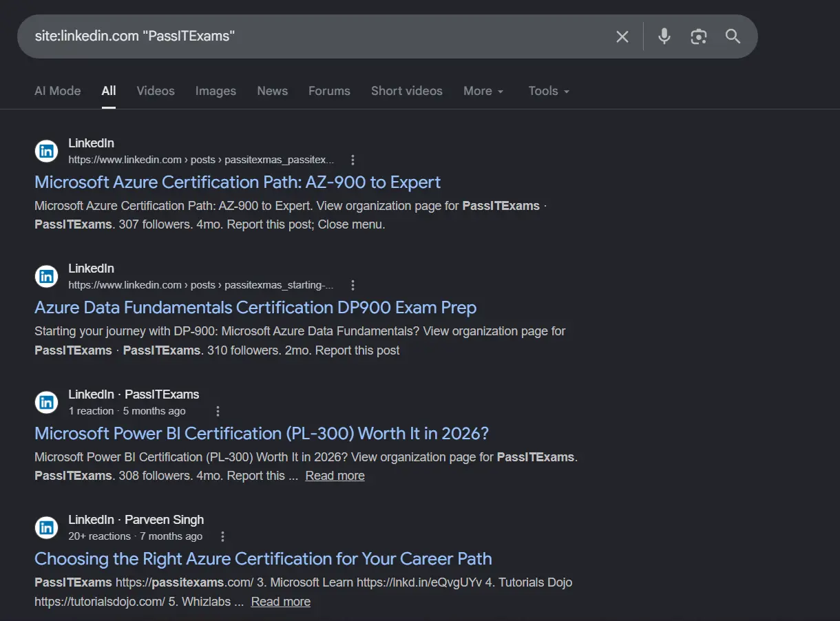The height and width of the screenshot is (621, 840).
Task: Expand the Tools dropdown
Action: tap(549, 91)
